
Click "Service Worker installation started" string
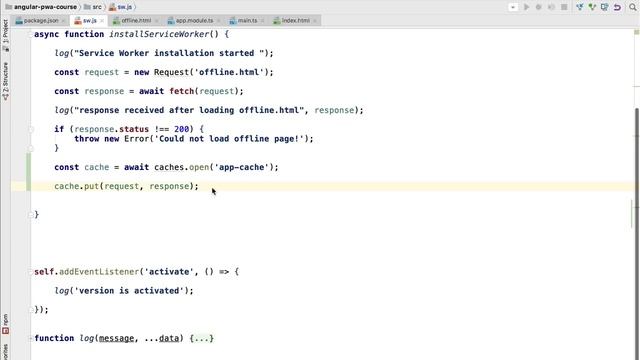point(169,53)
